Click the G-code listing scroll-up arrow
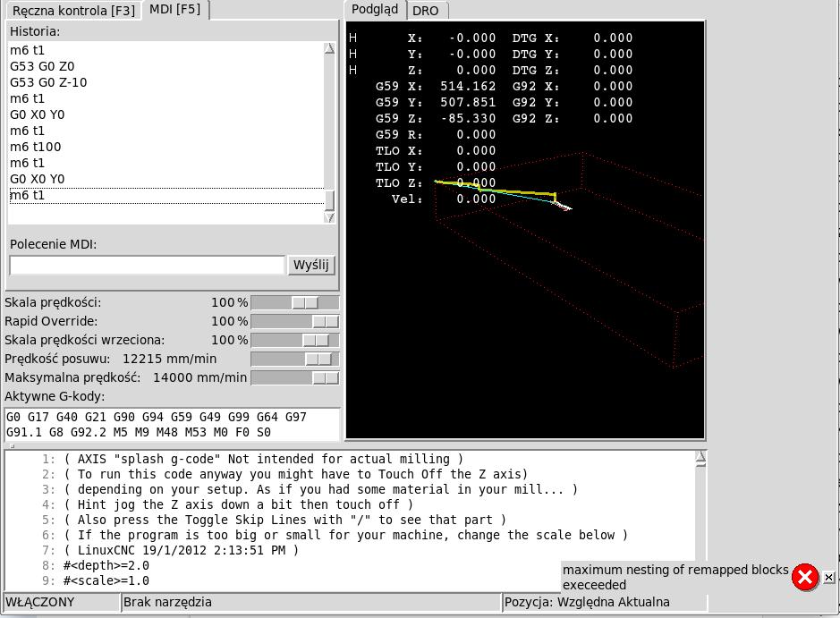The width and height of the screenshot is (840, 618). (700, 457)
